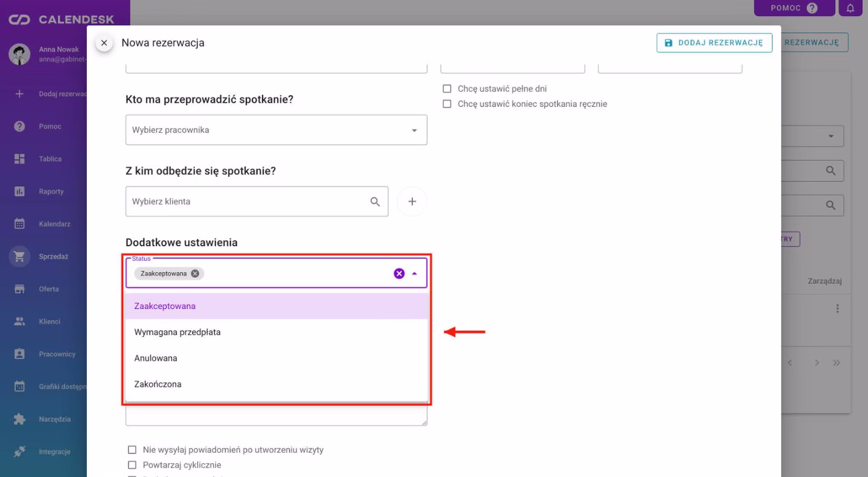The width and height of the screenshot is (868, 477).
Task: Click the plus button to add client
Action: 412,201
